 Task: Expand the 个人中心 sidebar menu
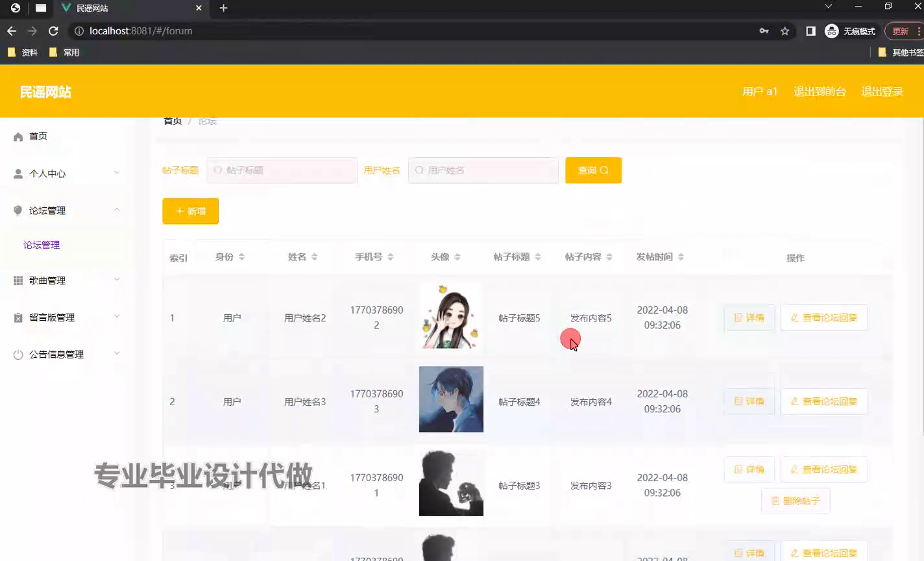tap(66, 173)
